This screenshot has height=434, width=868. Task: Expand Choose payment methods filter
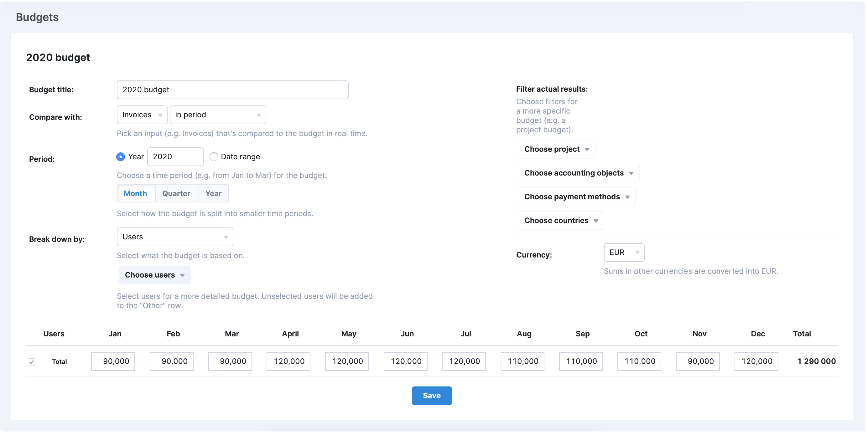pos(577,197)
